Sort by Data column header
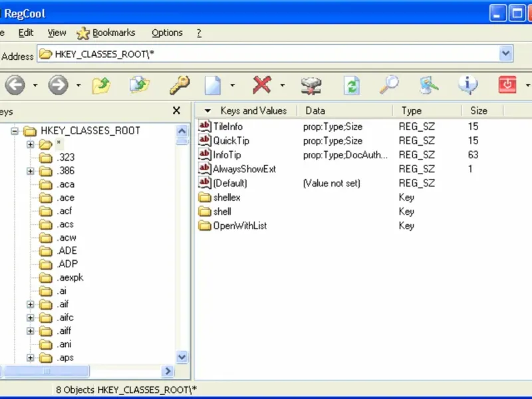Viewport: 532px width, 399px height. tap(344, 110)
